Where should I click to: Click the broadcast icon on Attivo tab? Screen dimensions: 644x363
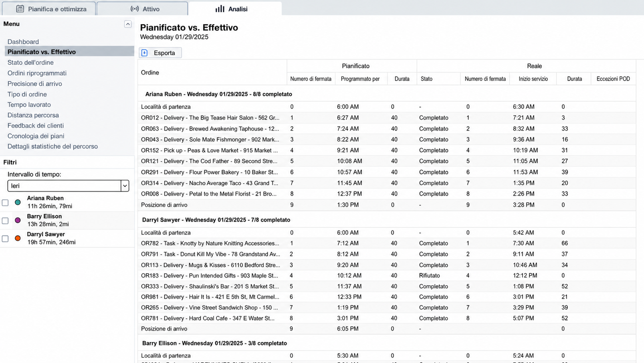[x=135, y=9]
